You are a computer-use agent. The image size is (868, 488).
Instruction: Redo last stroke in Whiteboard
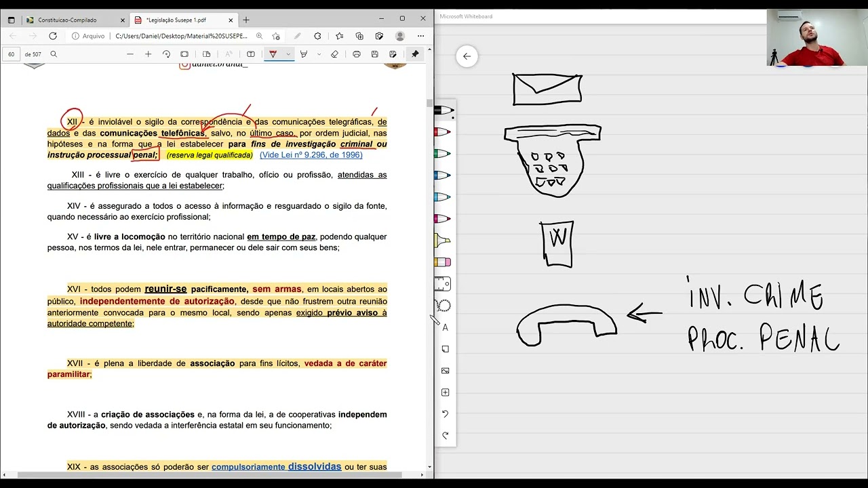click(x=445, y=436)
